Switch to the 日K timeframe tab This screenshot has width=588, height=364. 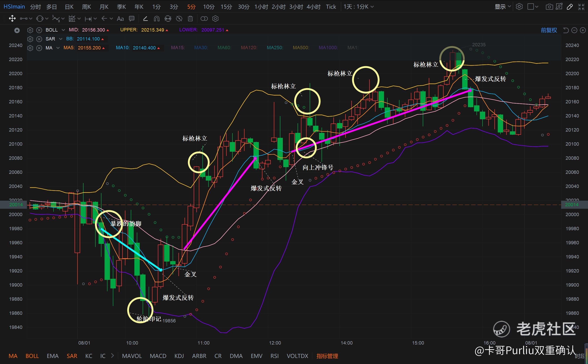[x=69, y=7]
